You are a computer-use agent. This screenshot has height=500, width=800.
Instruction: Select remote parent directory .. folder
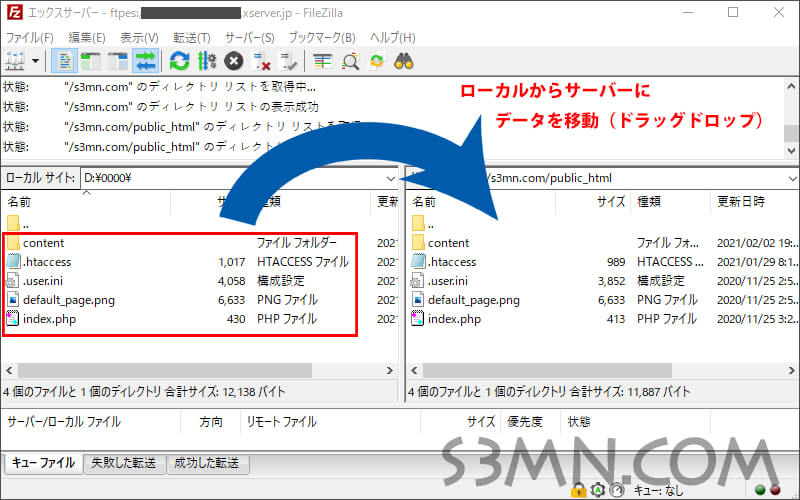coord(423,223)
